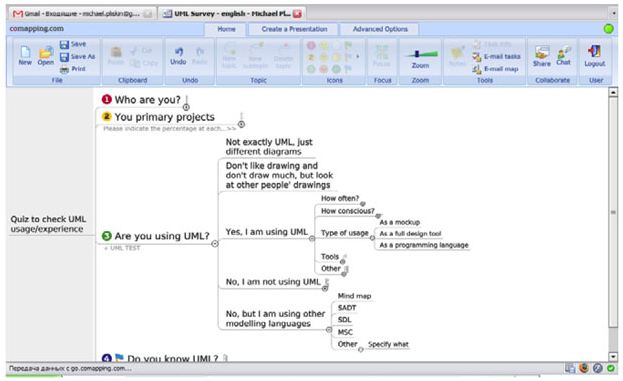The height and width of the screenshot is (381, 623).
Task: Send E-mail tasks from Tools group
Action: [496, 56]
